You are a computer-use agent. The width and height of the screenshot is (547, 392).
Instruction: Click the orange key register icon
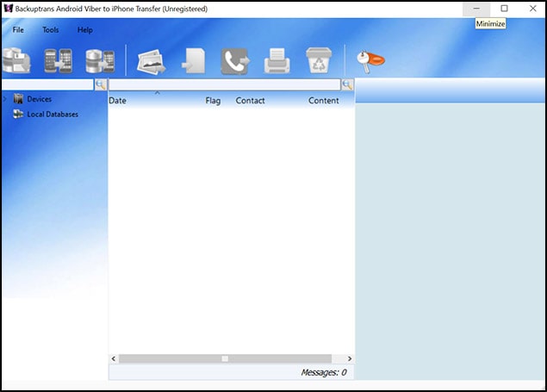(370, 60)
